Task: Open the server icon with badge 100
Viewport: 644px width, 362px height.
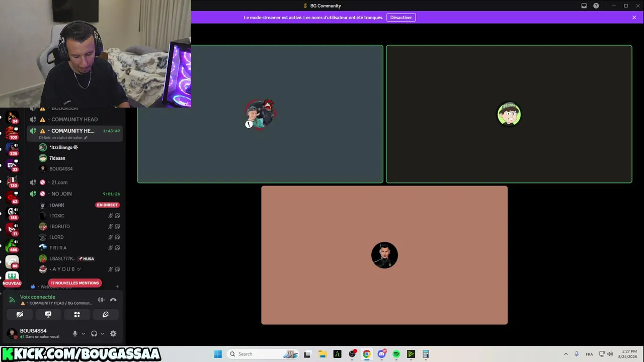Action: [x=12, y=134]
